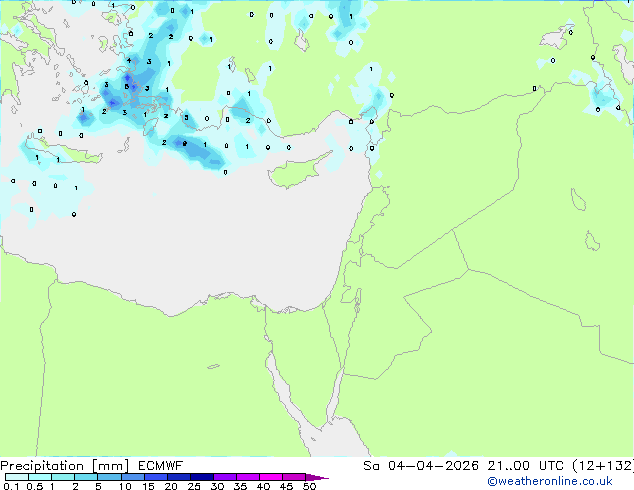Click the '25' legend tick label
Viewport: 634px width, 490px height.
tap(194, 486)
